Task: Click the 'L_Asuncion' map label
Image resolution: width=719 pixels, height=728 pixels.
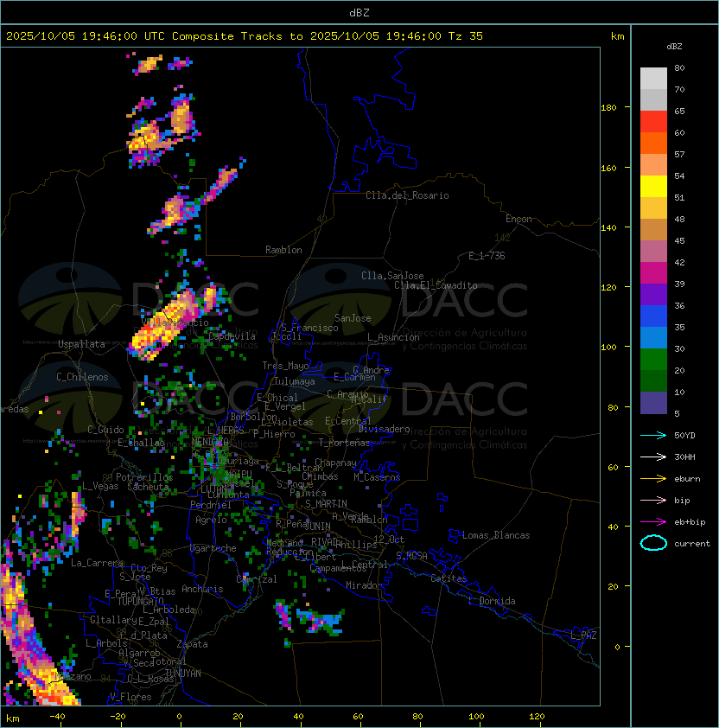Action: tap(393, 337)
